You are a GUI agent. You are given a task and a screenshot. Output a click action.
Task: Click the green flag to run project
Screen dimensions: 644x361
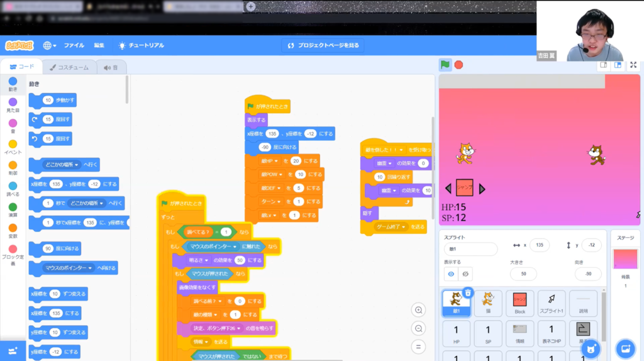point(445,65)
